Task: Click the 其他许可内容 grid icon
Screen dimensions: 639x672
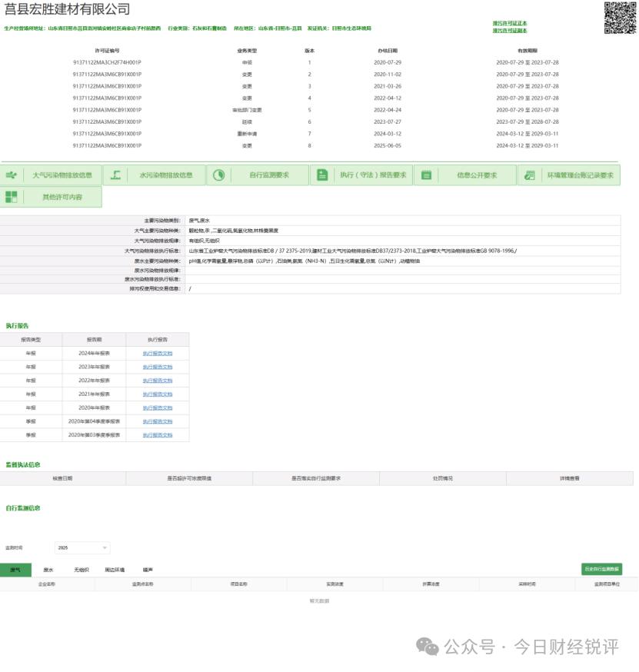Action: click(x=11, y=197)
